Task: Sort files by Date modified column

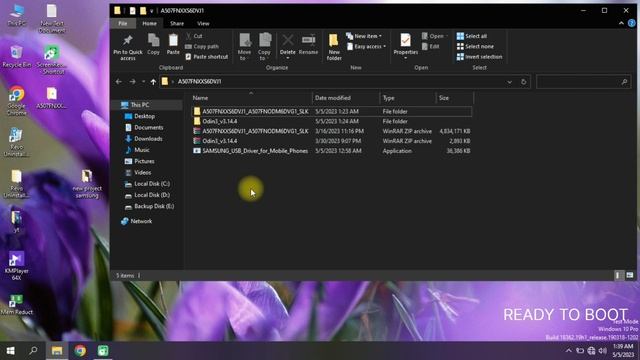Action: [346, 98]
